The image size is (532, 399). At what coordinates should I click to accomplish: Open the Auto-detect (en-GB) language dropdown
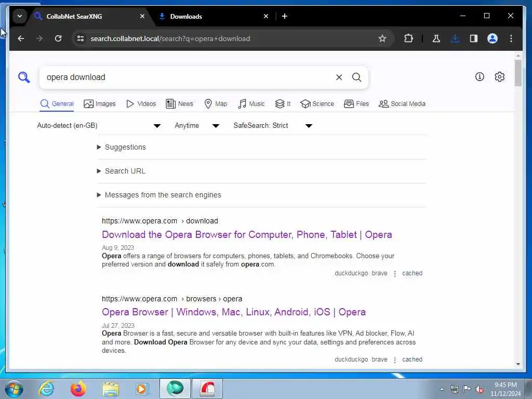point(99,126)
